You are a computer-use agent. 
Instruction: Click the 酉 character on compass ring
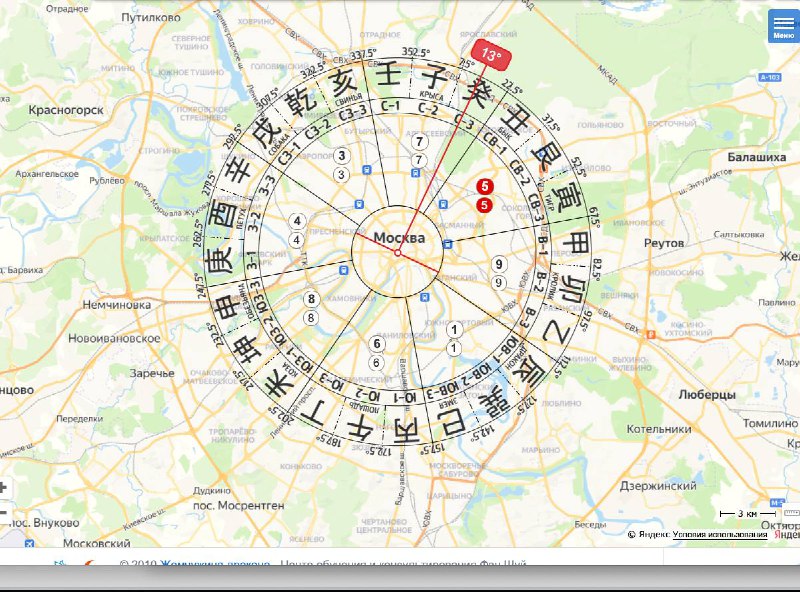[224, 215]
